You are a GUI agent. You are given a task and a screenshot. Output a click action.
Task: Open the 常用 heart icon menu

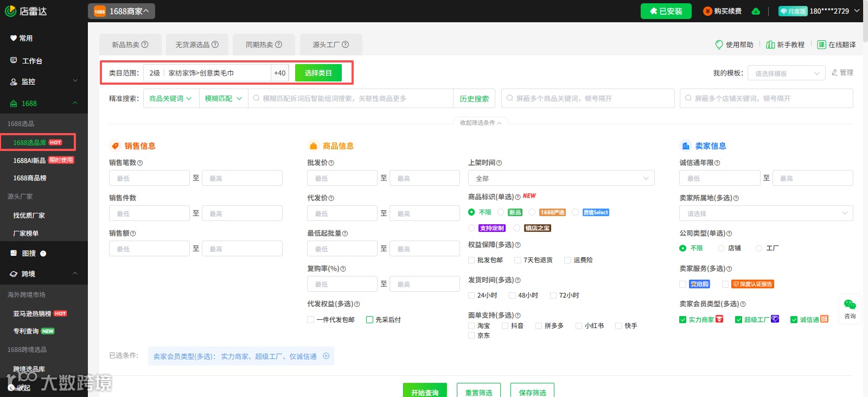pyautogui.click(x=14, y=38)
